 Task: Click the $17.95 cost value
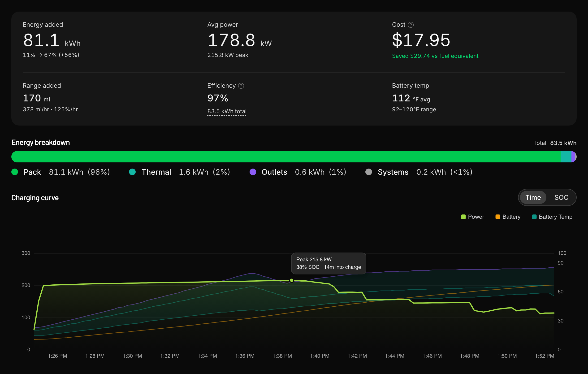coord(421,40)
